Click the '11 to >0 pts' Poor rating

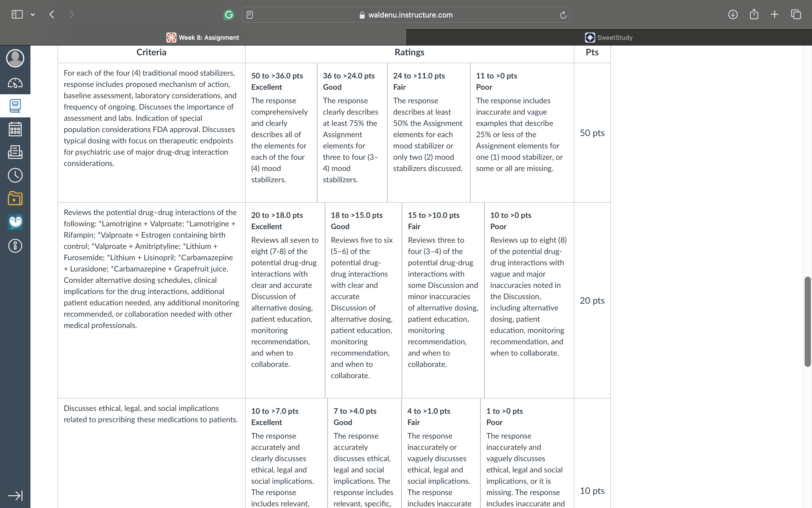click(x=522, y=133)
